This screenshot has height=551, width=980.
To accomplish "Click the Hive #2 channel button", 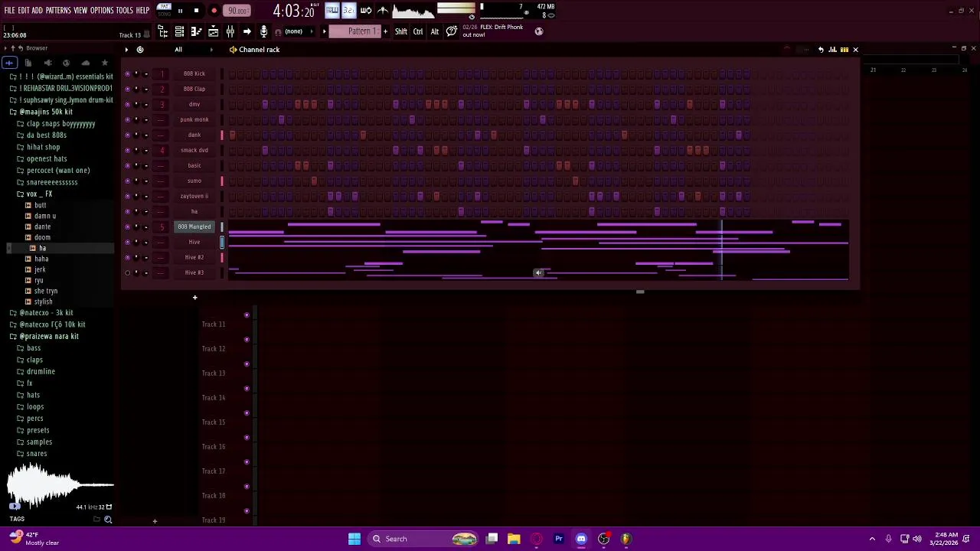I will click(194, 257).
